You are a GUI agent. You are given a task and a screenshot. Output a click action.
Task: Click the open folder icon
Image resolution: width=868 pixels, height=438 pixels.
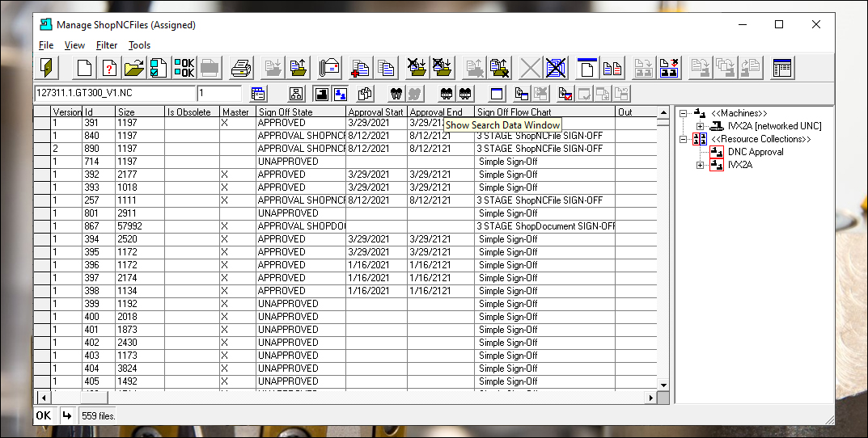pos(134,68)
